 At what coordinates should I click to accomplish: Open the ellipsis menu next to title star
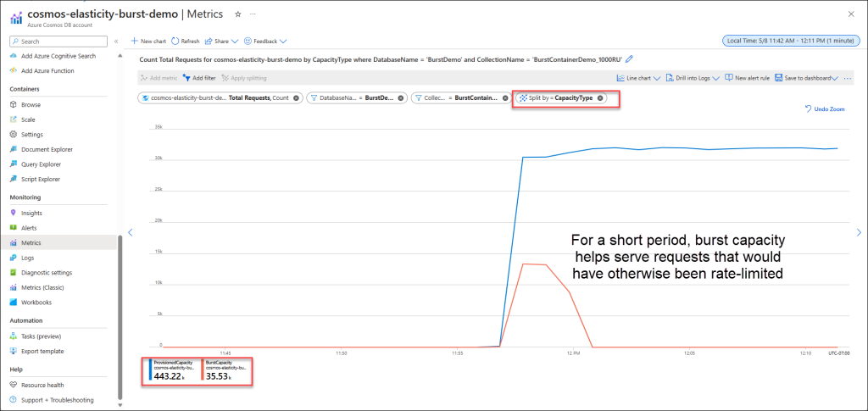(253, 14)
